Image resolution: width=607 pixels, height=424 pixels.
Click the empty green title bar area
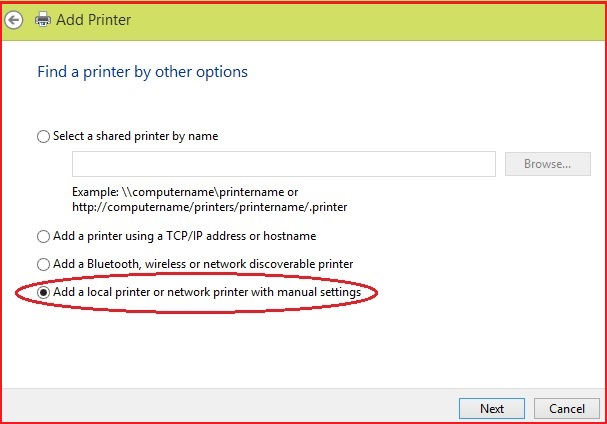[x=368, y=20]
